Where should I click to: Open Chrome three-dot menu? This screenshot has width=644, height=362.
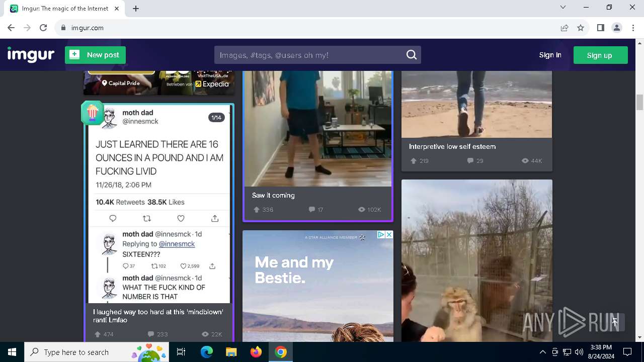[633, 28]
